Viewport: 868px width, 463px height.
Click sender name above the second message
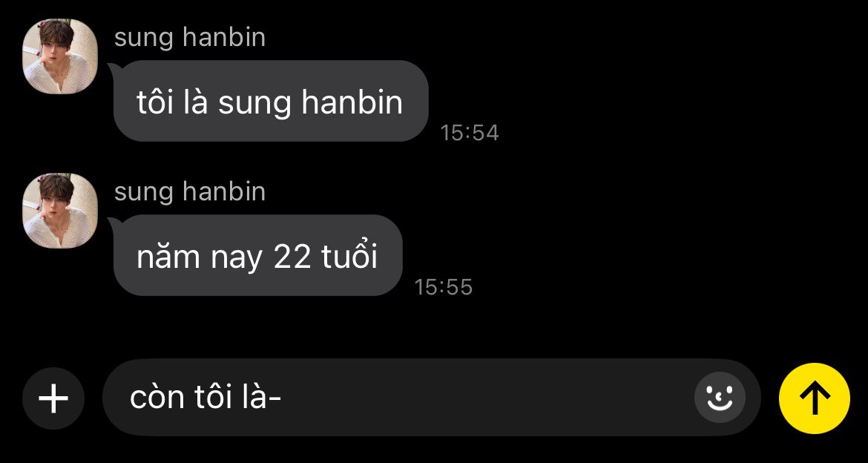pyautogui.click(x=190, y=192)
